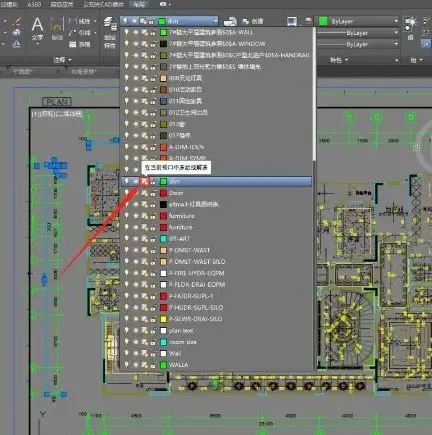Click red color swatch of Door layer
The height and width of the screenshot is (435, 432).
(163, 193)
